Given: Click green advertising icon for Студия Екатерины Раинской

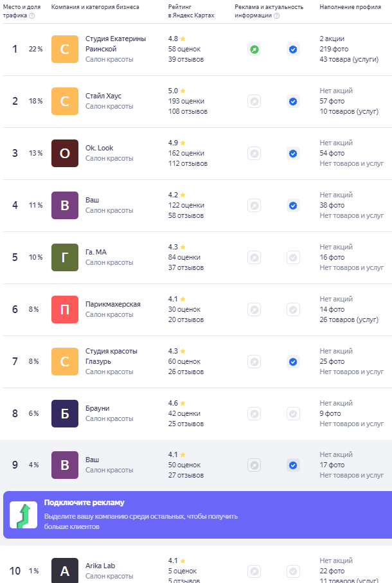Looking at the screenshot, I should (254, 49).
